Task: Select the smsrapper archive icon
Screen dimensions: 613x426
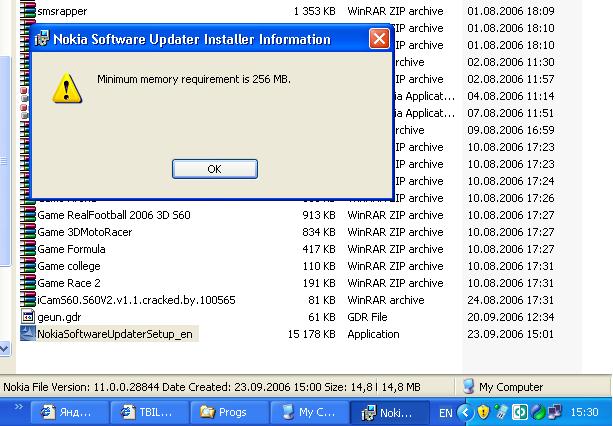Action: (28, 11)
